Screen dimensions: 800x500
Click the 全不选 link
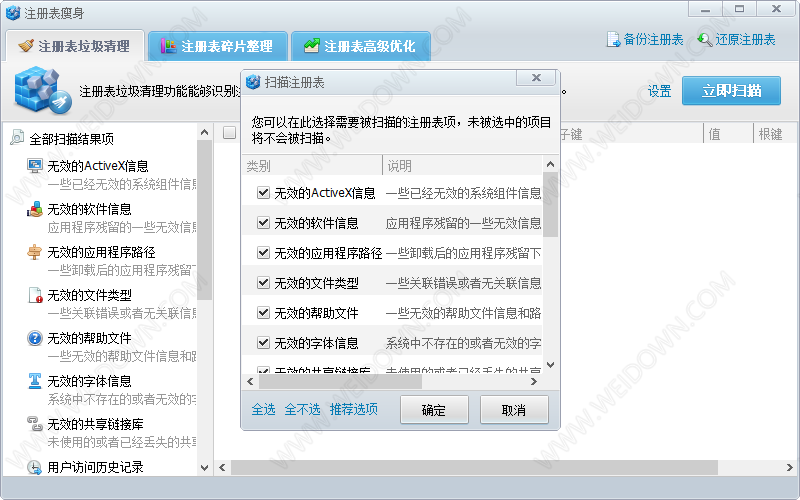tap(302, 409)
